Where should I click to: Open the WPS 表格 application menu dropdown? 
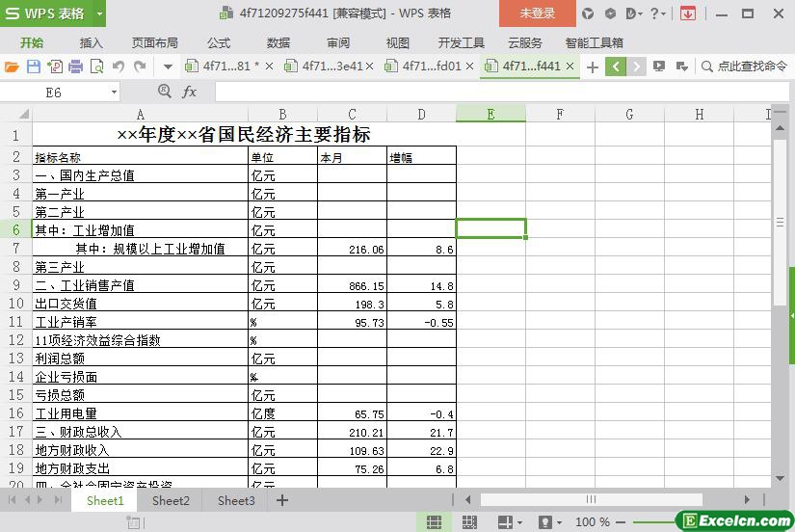pyautogui.click(x=99, y=13)
